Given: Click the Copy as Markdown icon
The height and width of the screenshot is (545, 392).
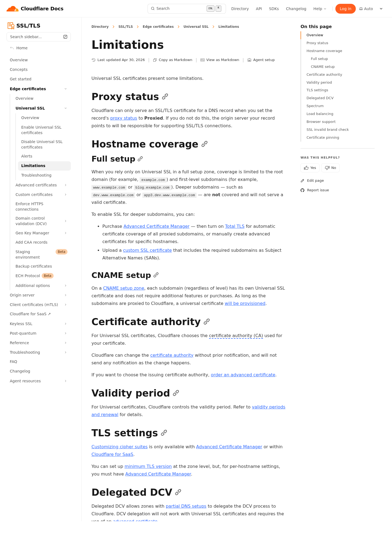Looking at the screenshot, I should [155, 60].
